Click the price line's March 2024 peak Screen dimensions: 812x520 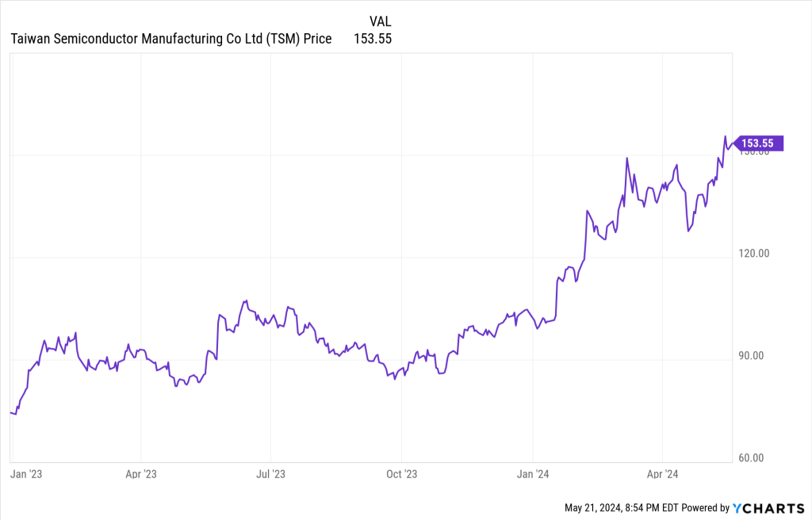point(626,158)
